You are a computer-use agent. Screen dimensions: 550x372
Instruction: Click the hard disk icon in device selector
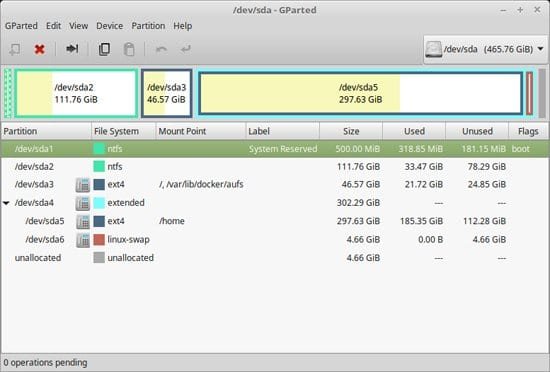433,49
